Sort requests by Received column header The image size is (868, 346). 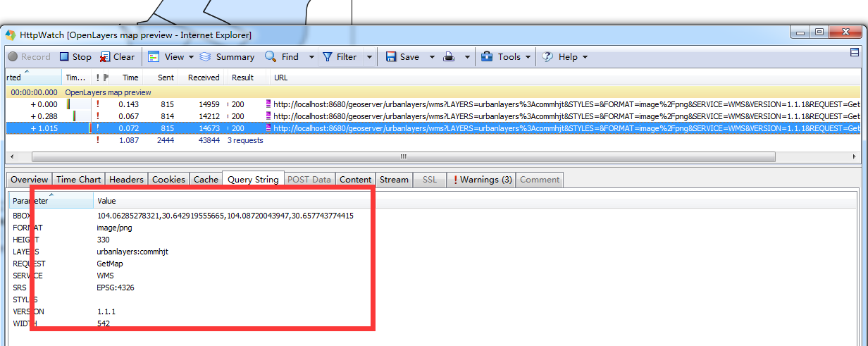[204, 78]
